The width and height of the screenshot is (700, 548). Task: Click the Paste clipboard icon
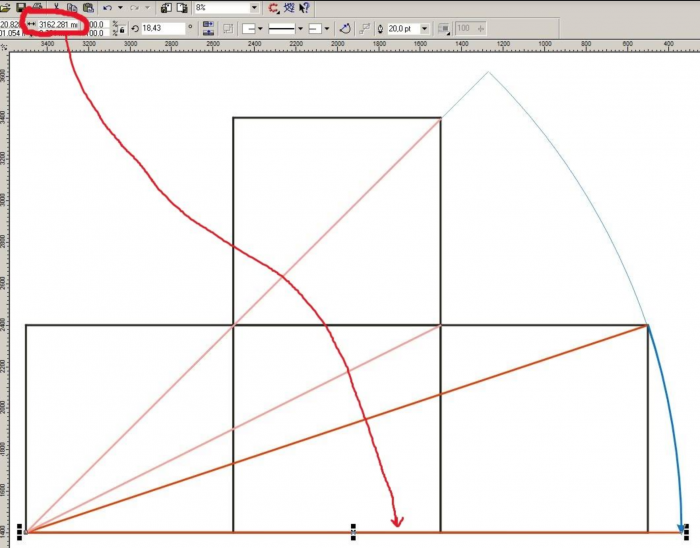click(x=88, y=7)
